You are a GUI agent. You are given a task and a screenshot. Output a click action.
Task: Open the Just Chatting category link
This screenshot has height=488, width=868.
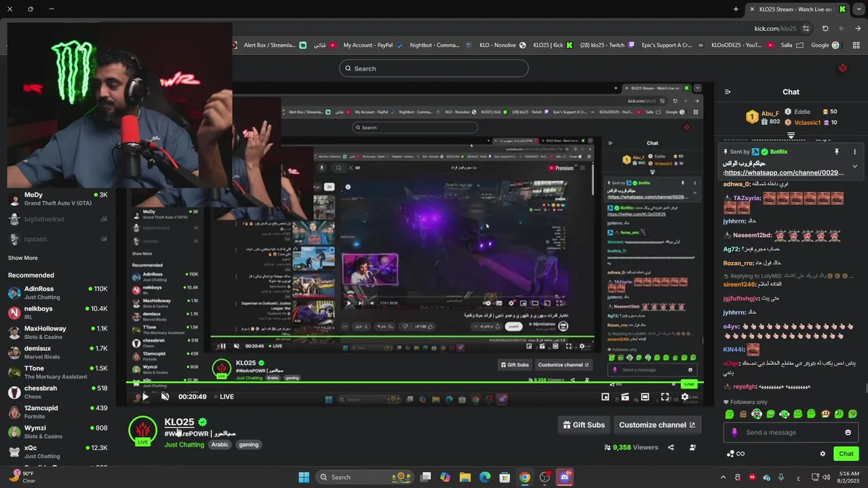[x=184, y=445]
